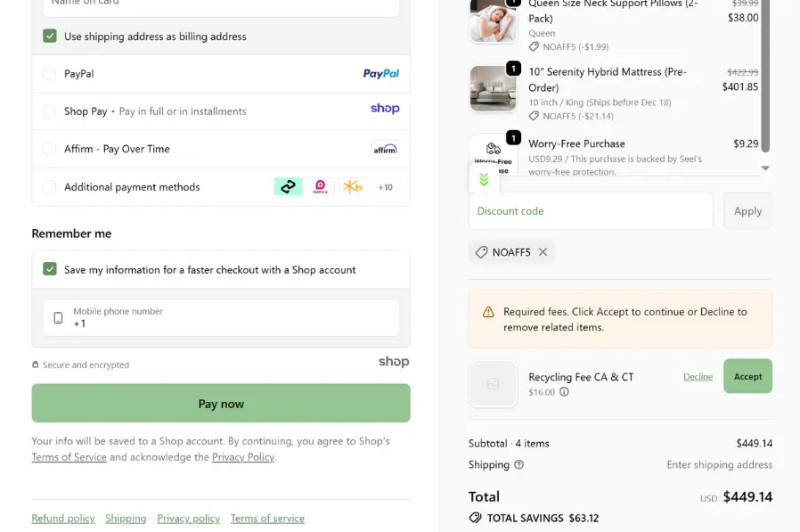Image resolution: width=800 pixels, height=532 pixels.
Task: Click the mobile phone icon in phone field
Action: (58, 318)
